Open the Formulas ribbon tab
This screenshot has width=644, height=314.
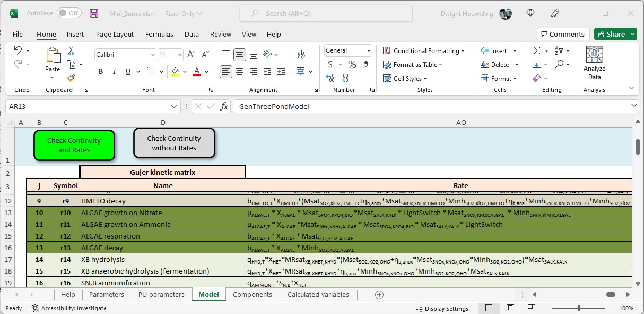pyautogui.click(x=159, y=34)
